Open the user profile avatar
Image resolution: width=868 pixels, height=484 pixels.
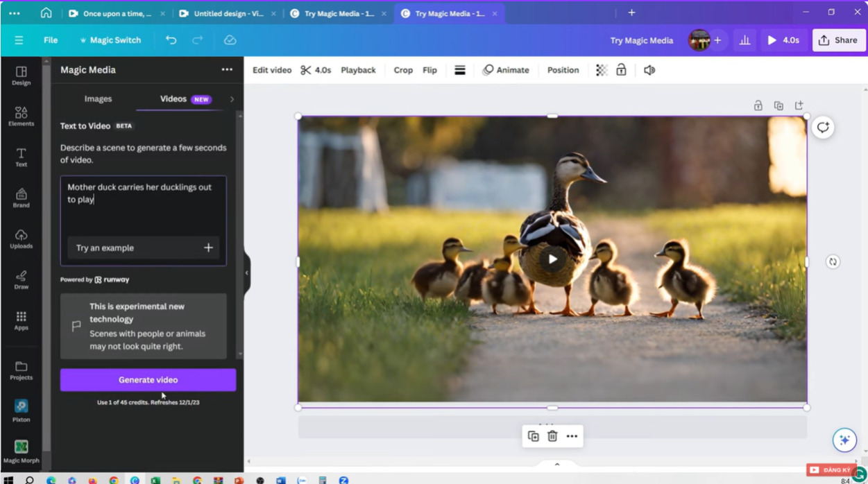coord(699,40)
